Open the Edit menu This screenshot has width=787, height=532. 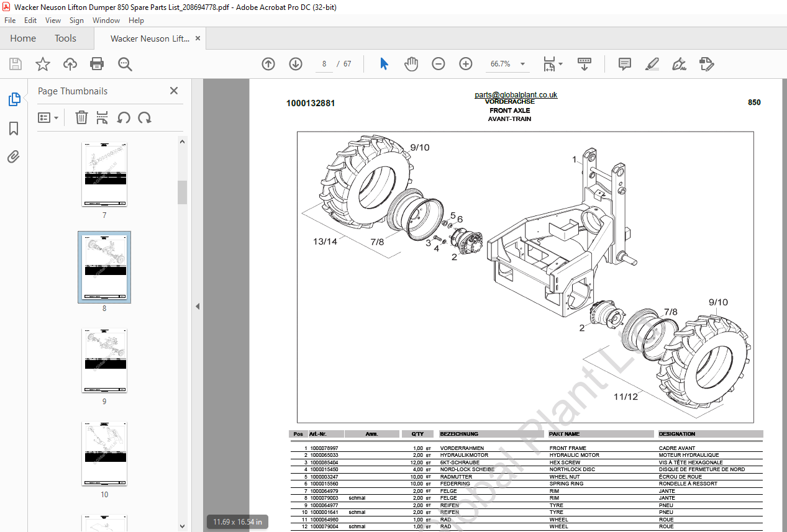pos(30,20)
